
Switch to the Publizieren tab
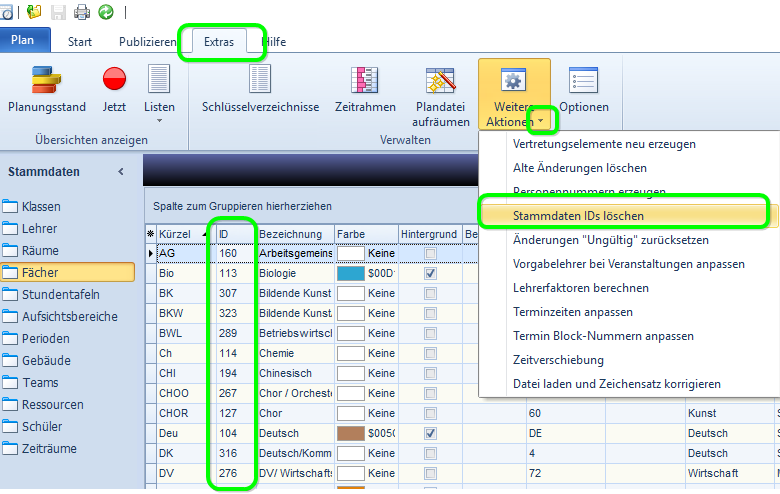(148, 42)
